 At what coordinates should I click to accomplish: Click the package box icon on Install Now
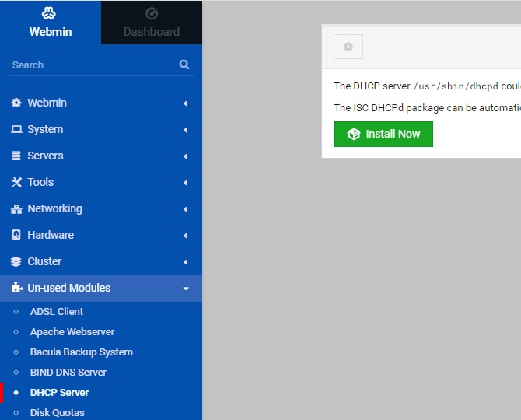click(x=354, y=134)
